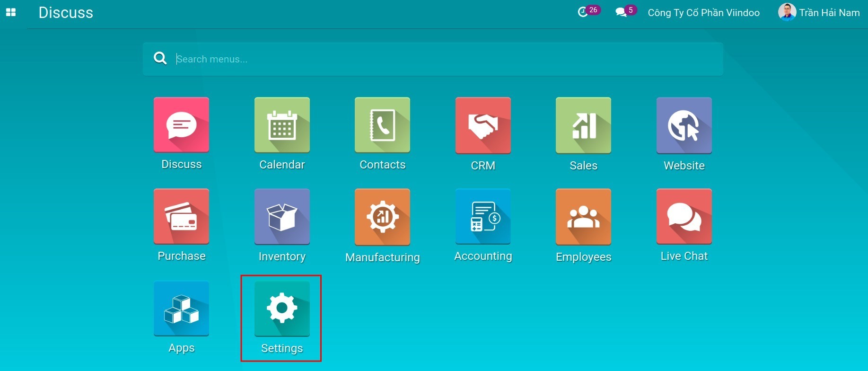868x371 pixels.
Task: Open the Settings gear app
Action: click(x=282, y=309)
